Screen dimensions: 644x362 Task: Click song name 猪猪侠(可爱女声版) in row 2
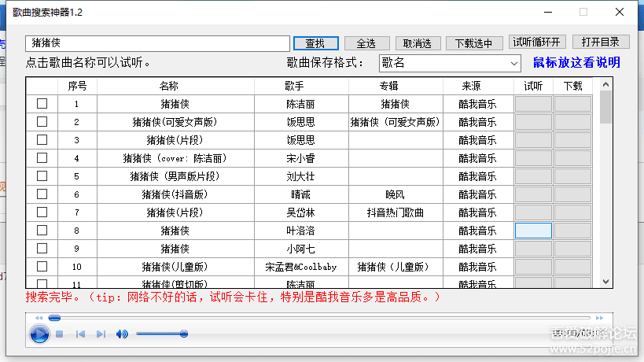(x=175, y=122)
